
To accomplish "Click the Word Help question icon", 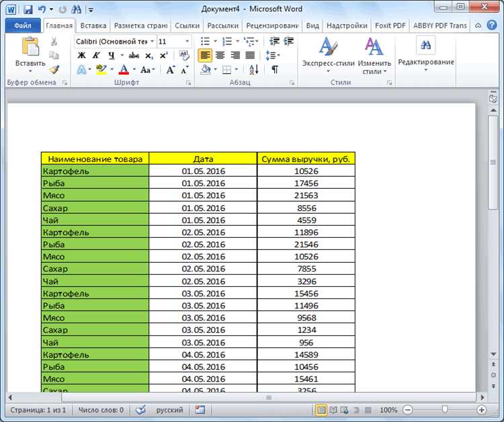I will point(492,25).
